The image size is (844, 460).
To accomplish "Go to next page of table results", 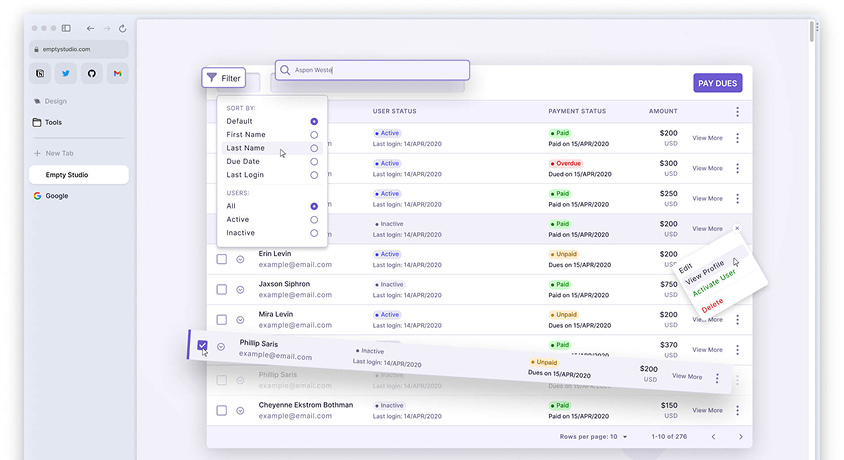I will tap(740, 437).
